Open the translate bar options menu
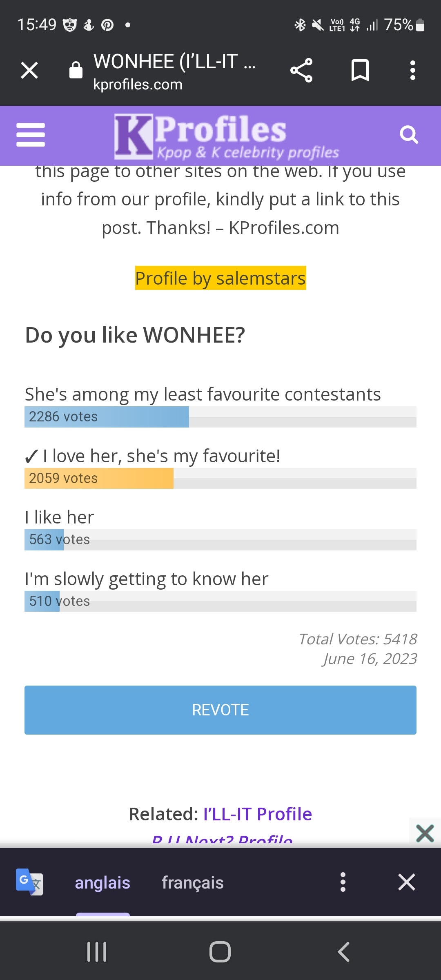Viewport: 441px width, 980px height. click(x=343, y=882)
